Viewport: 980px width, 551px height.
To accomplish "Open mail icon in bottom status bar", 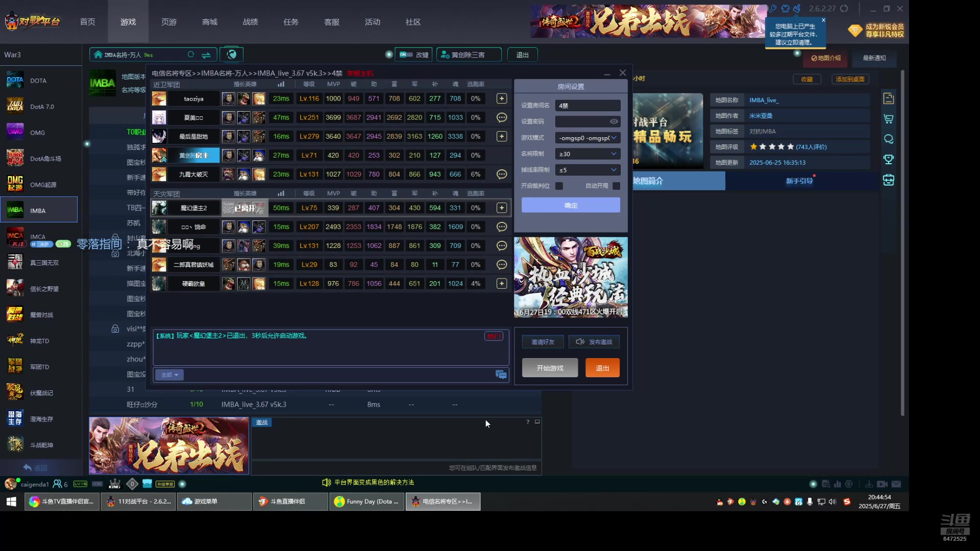I will coord(896,484).
